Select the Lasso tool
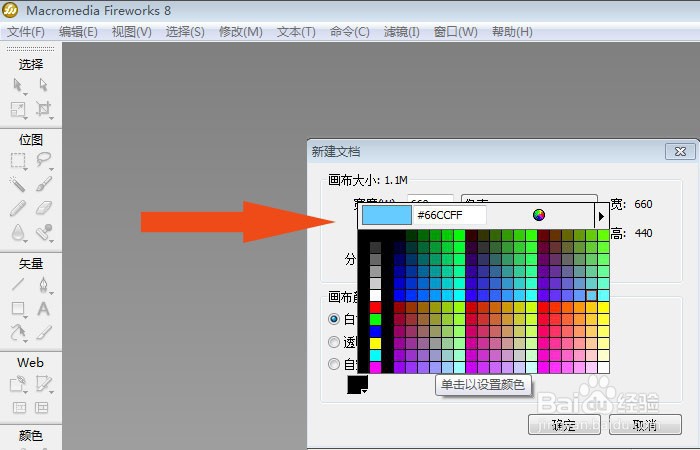This screenshot has width=700, height=450. click(x=44, y=159)
